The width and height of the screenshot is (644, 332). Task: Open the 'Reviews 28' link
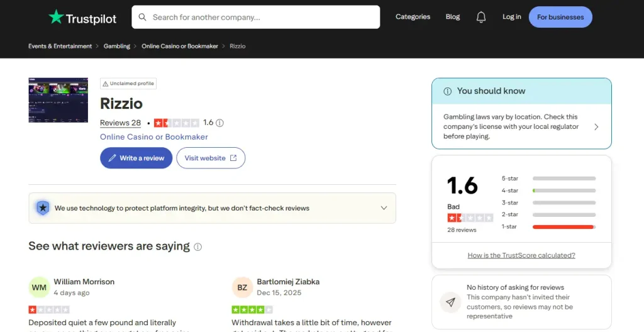pos(120,123)
